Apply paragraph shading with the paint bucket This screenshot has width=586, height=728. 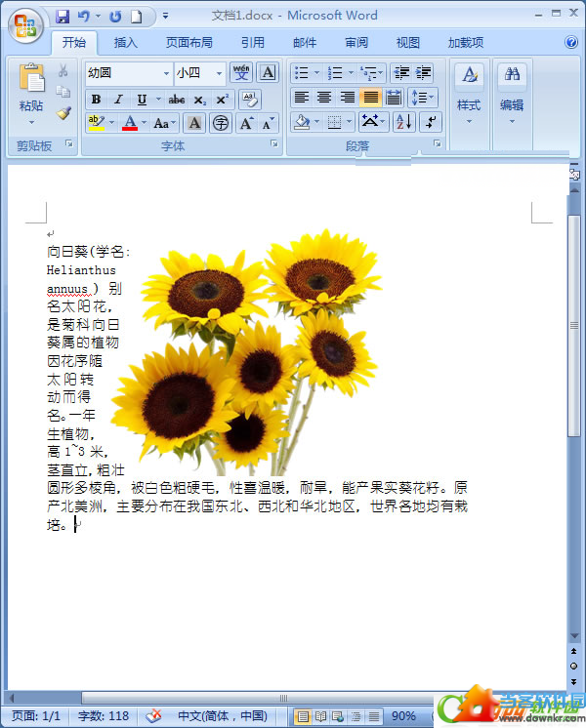click(302, 123)
